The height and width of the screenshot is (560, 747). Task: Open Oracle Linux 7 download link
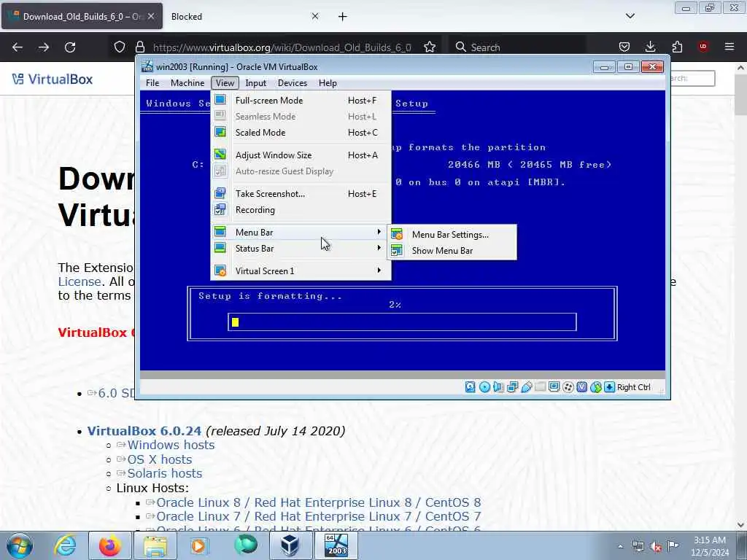tap(318, 516)
